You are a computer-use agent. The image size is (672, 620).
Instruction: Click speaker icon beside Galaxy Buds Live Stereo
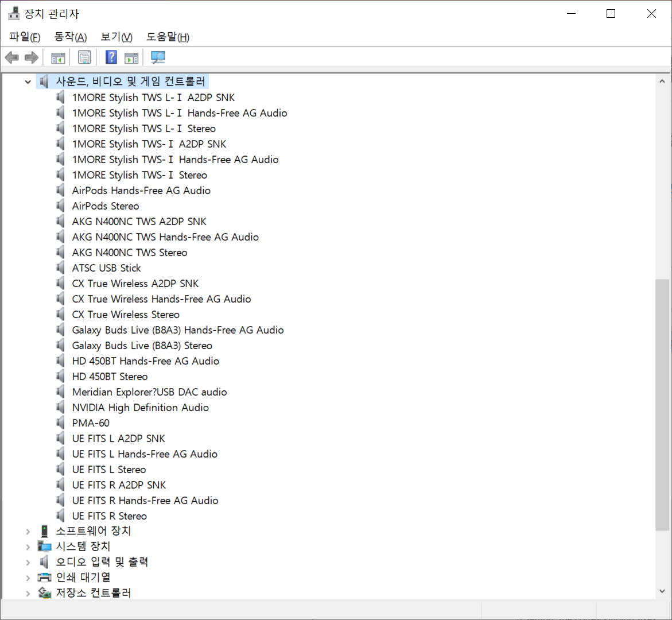tap(60, 346)
